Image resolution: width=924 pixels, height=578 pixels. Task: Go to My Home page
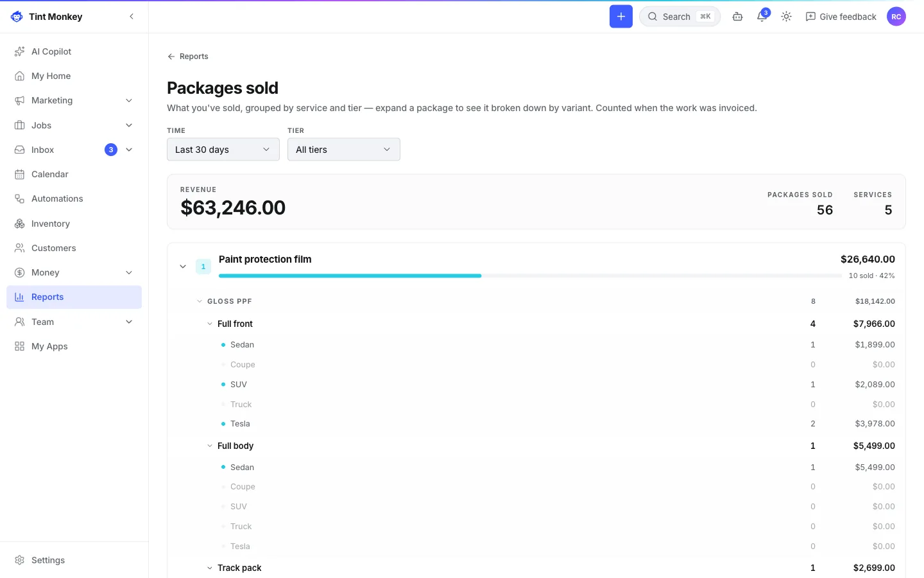pyautogui.click(x=74, y=76)
